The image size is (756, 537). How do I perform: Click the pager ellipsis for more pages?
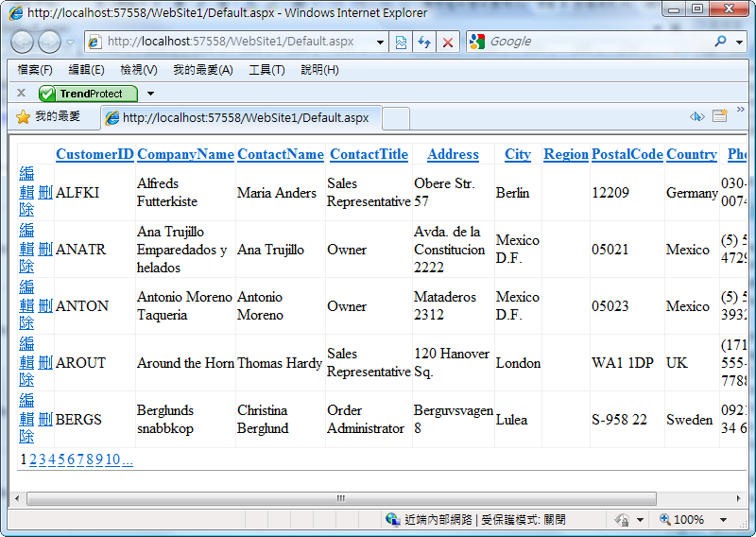point(128,460)
